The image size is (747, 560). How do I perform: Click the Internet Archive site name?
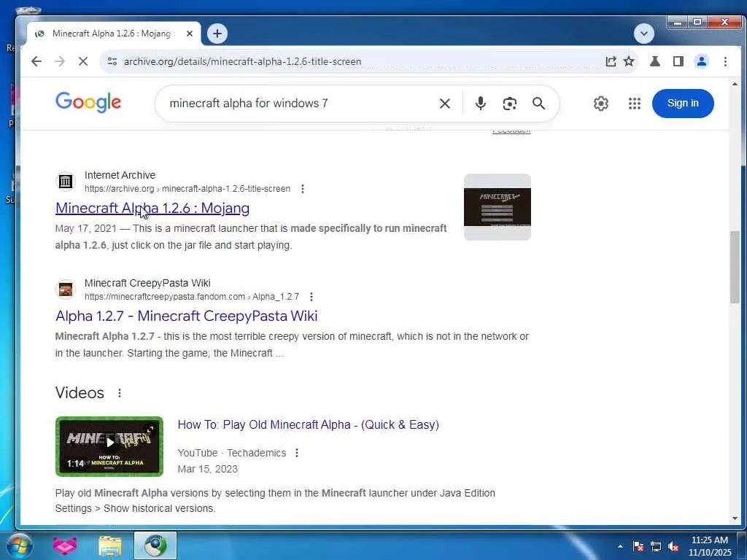[x=120, y=175]
